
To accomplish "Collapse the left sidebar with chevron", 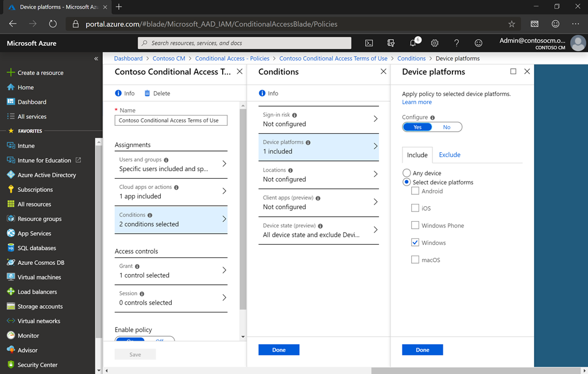I will tap(96, 59).
